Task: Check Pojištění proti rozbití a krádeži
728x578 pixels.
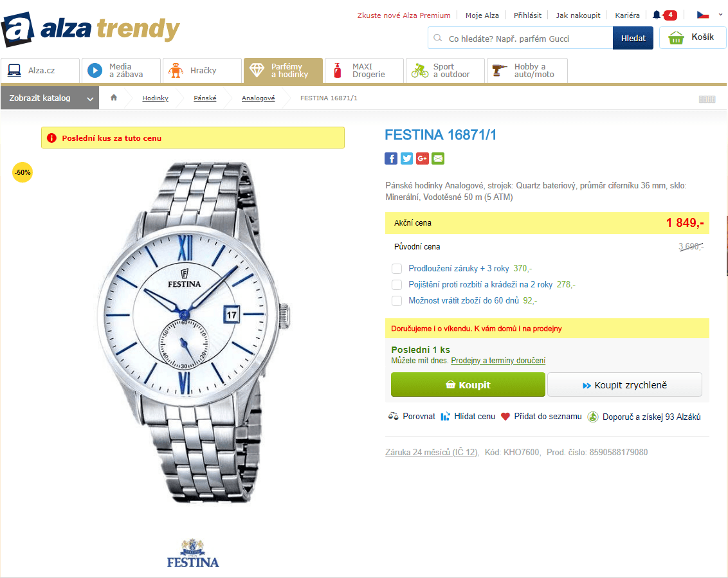Action: tap(397, 285)
